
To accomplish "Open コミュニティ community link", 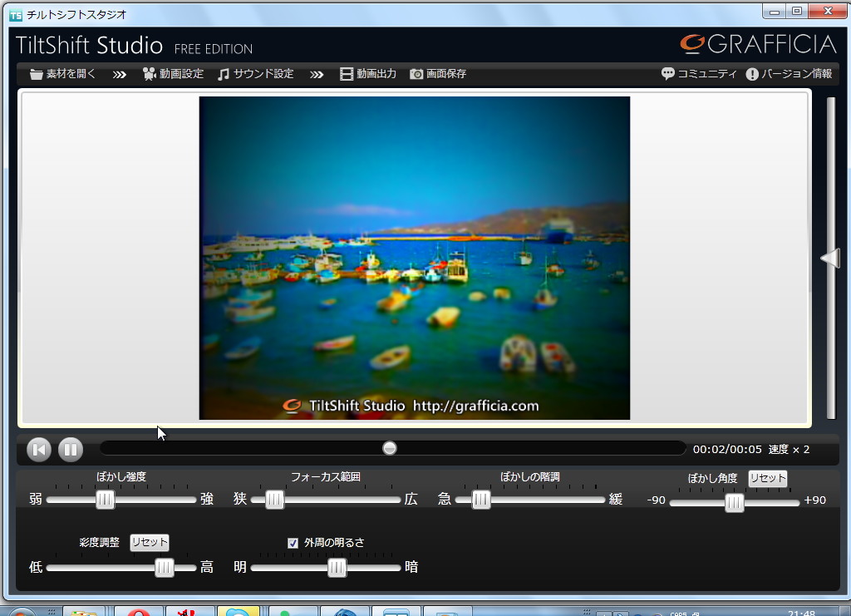I will tap(699, 74).
